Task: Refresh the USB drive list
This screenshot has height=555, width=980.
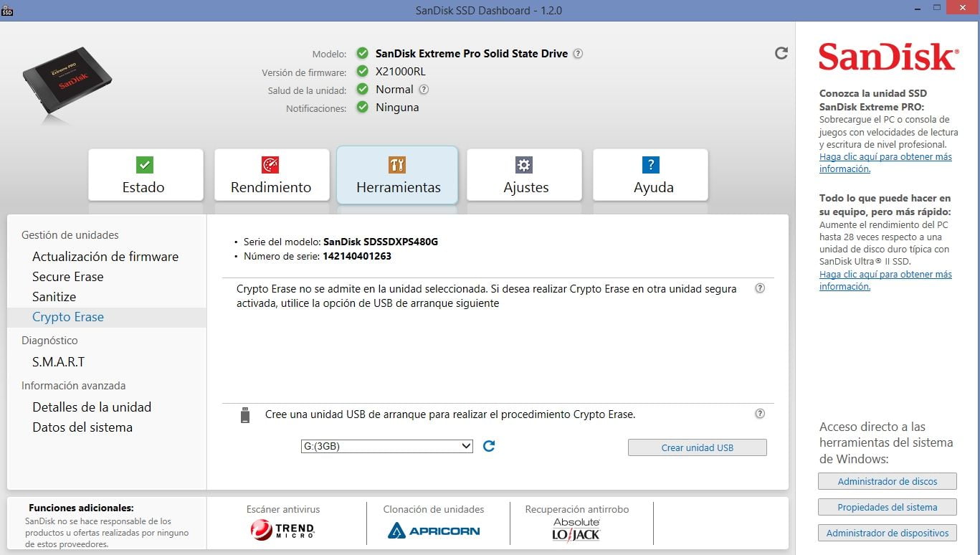Action: click(489, 446)
